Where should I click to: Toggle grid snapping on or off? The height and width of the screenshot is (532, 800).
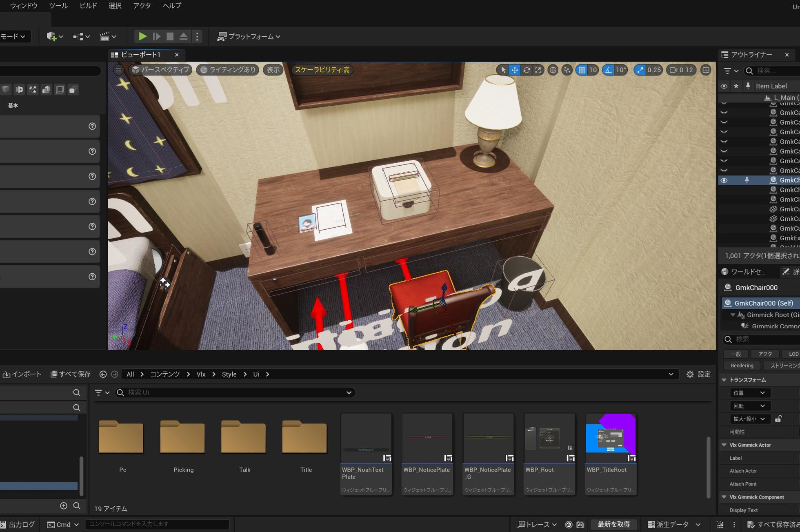[582, 70]
